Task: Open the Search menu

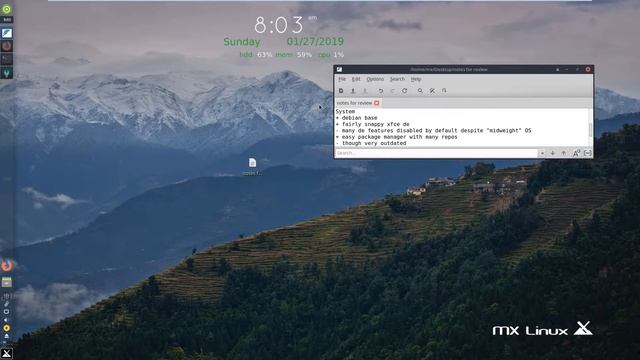Action: pyautogui.click(x=397, y=79)
